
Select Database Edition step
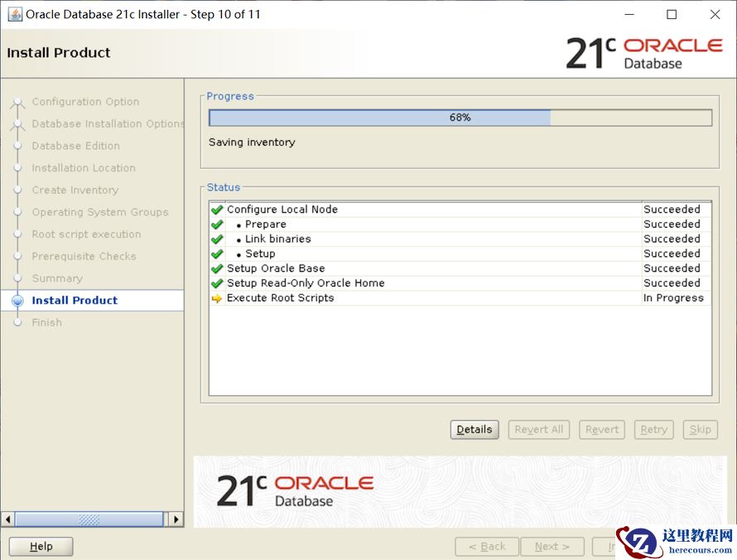click(75, 146)
